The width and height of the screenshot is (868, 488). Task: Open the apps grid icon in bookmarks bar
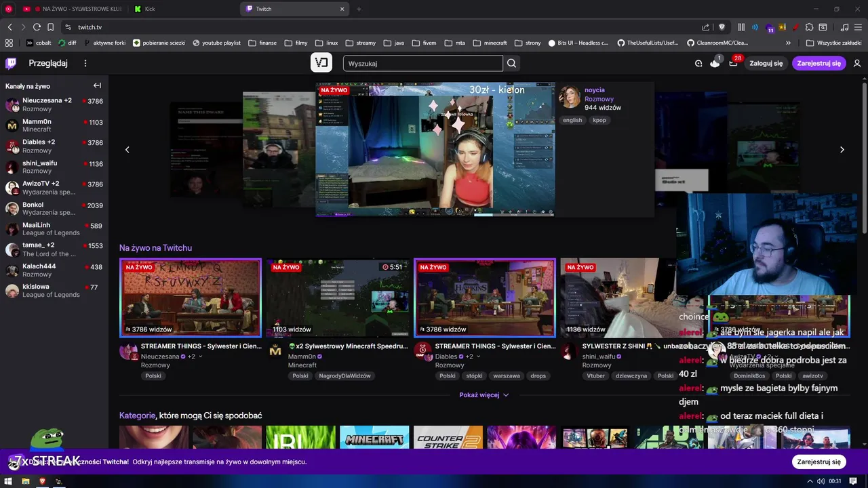[9, 43]
